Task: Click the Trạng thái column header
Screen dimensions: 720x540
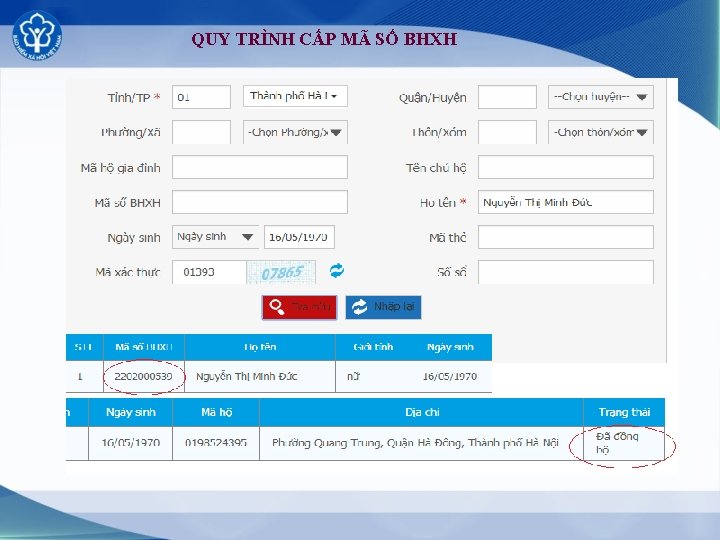Action: pyautogui.click(x=624, y=412)
